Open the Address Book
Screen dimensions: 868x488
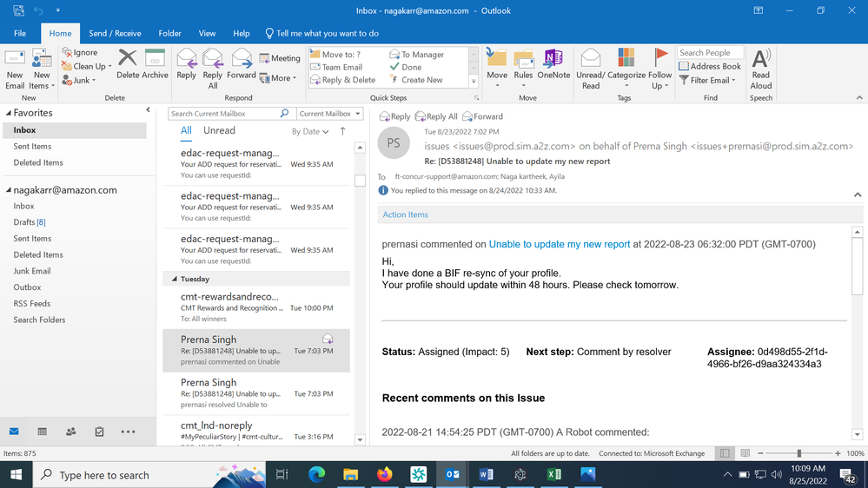point(710,66)
